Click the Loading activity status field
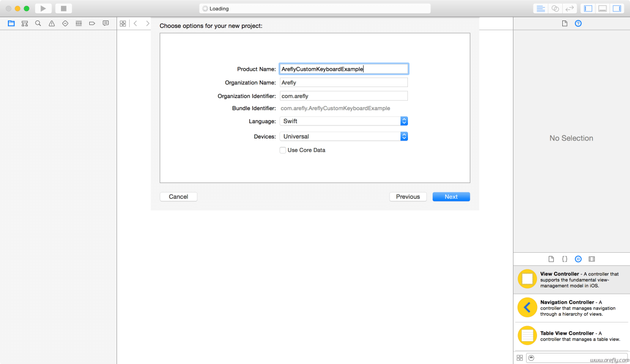The image size is (630, 364). click(315, 8)
